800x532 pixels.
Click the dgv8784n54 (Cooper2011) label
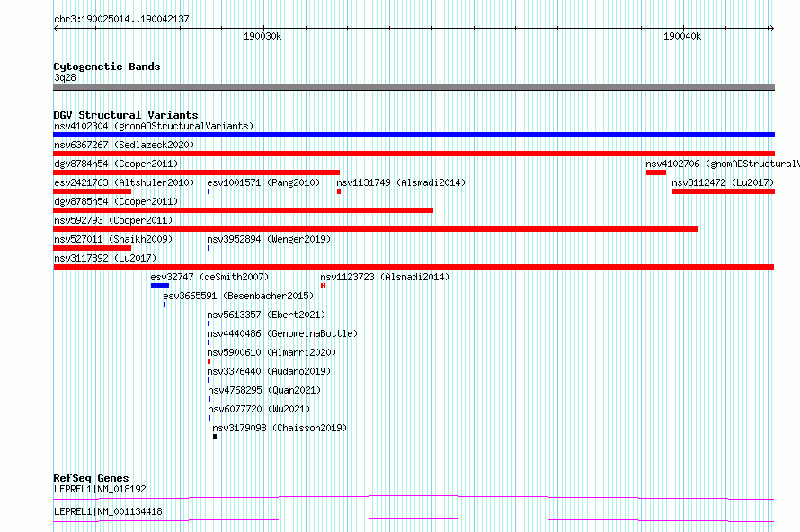(x=116, y=164)
